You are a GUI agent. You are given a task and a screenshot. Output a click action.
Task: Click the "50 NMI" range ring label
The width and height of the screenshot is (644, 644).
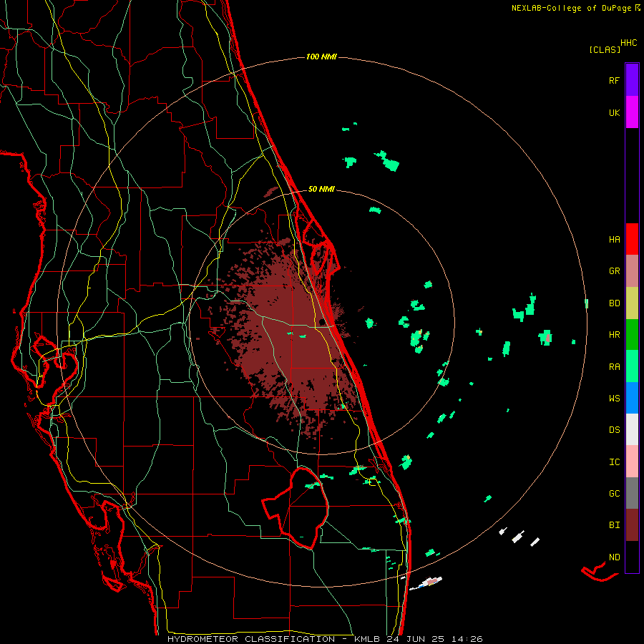point(321,189)
